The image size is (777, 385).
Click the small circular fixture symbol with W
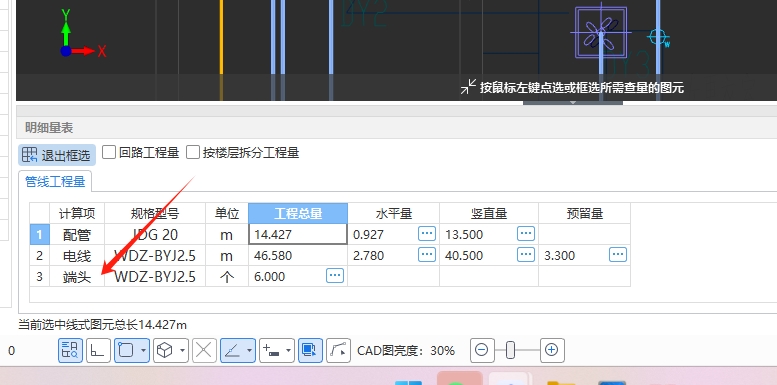tap(659, 37)
